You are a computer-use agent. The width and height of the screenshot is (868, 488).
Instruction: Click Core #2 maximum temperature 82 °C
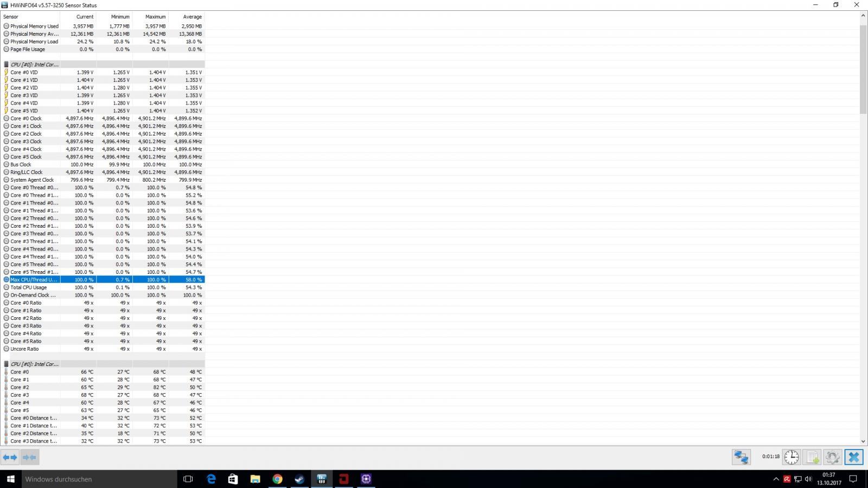159,387
